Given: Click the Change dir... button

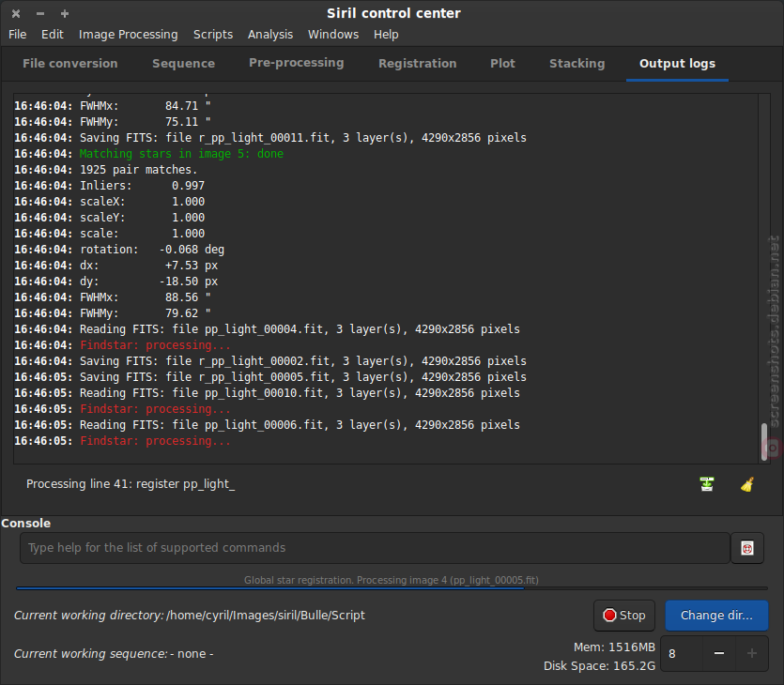Looking at the screenshot, I should (x=716, y=616).
